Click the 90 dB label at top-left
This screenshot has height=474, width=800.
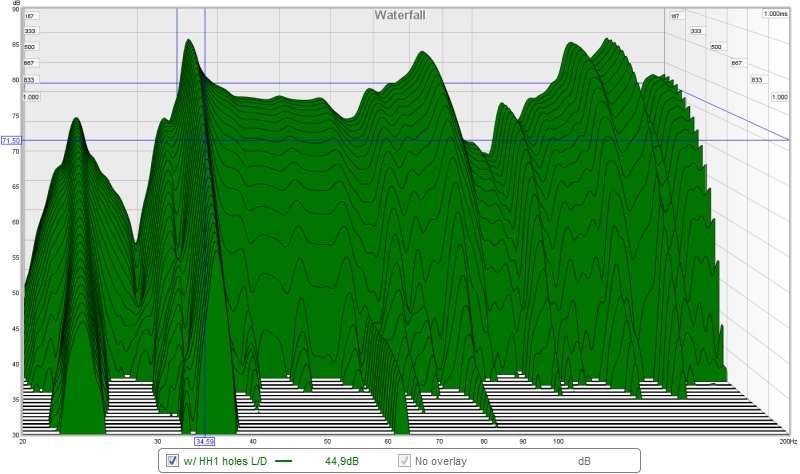click(15, 9)
